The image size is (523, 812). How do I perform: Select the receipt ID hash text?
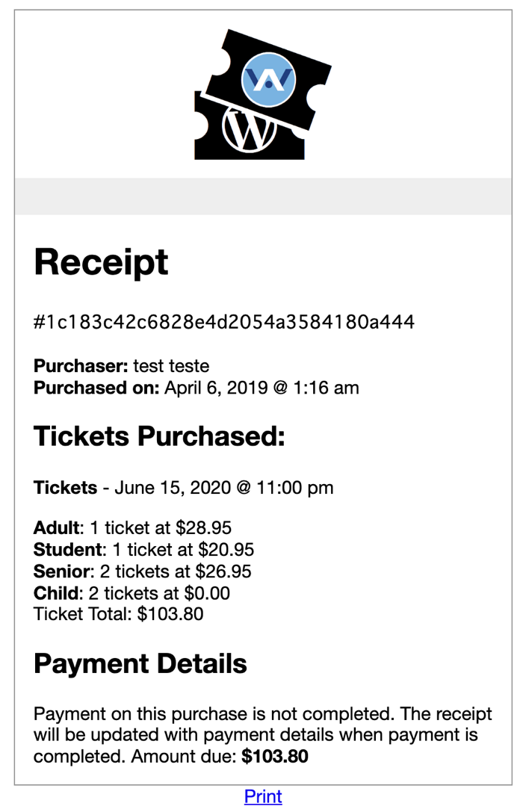tap(224, 322)
